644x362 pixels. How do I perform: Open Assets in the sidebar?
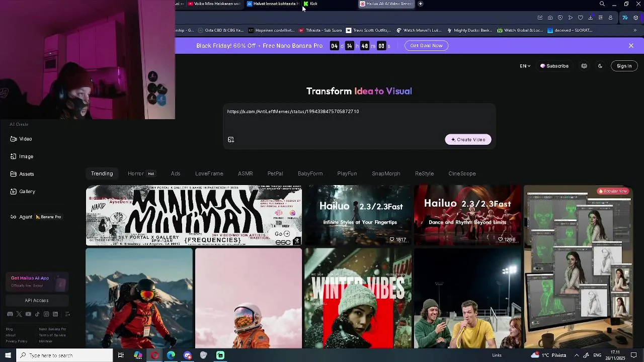tap(22, 174)
